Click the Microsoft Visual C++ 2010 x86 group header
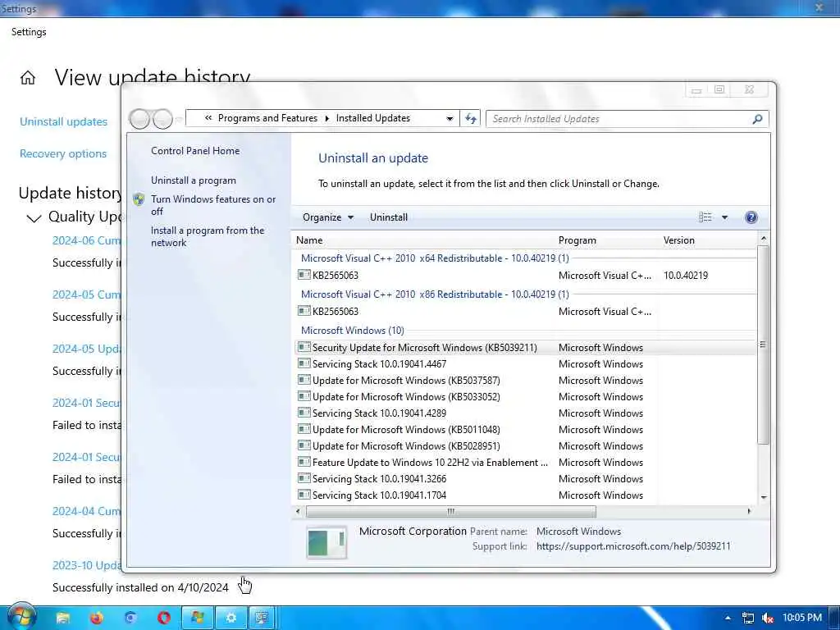The image size is (840, 630). point(435,294)
